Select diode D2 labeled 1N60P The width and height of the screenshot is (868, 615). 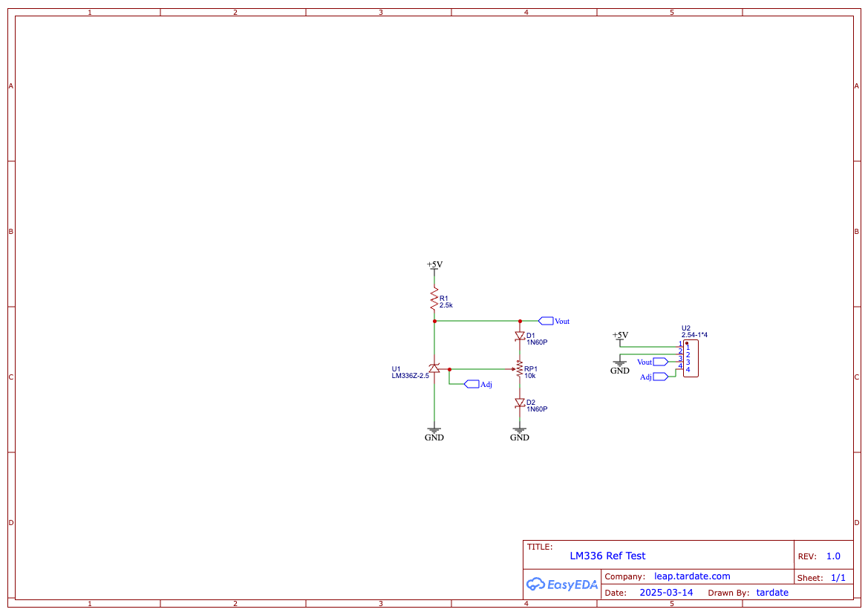tap(519, 403)
